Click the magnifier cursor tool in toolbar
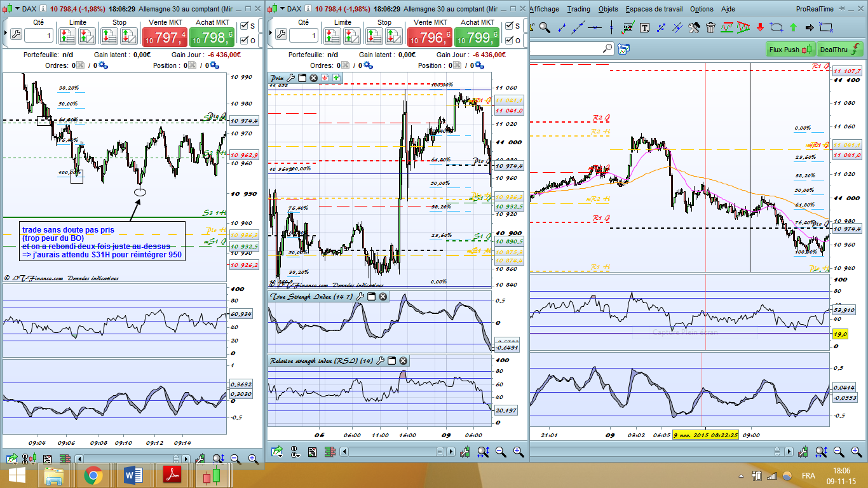 pos(545,27)
